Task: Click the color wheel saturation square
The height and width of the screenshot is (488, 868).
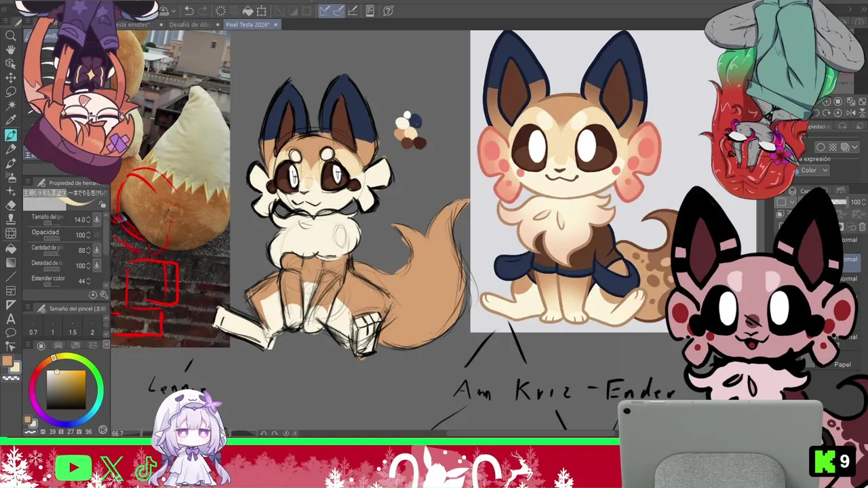Action: [66, 390]
